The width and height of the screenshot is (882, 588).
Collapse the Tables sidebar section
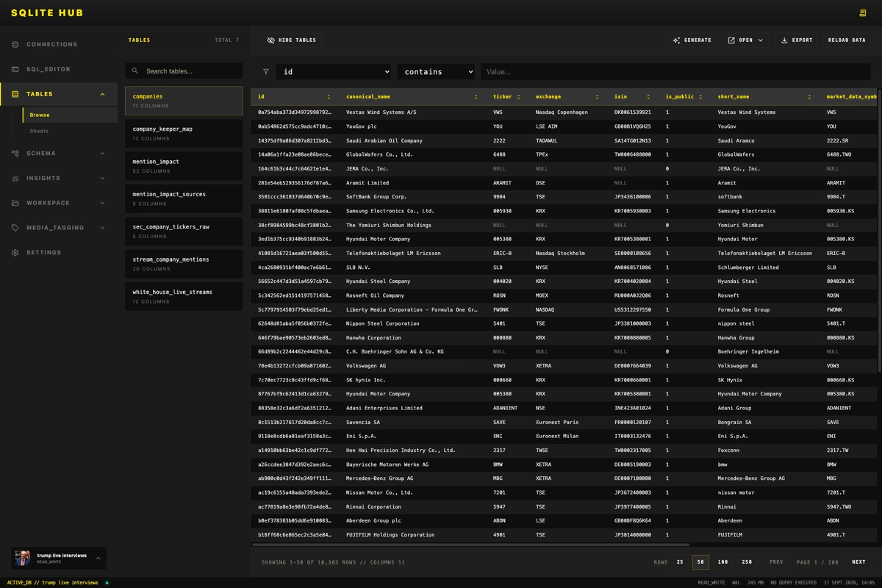[102, 94]
